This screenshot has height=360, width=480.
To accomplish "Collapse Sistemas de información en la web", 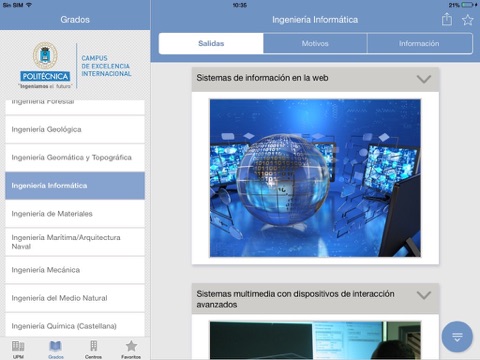I will 424,79.
